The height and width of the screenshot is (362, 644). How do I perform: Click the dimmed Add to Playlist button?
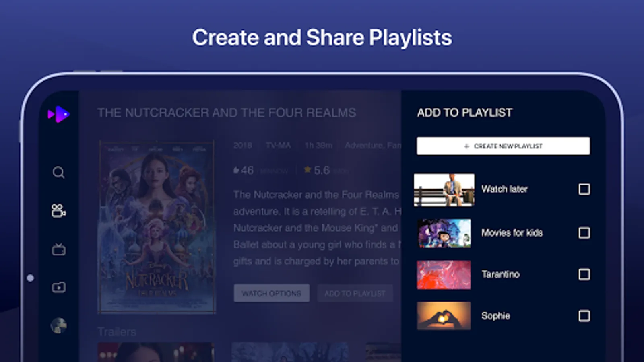[x=355, y=293]
